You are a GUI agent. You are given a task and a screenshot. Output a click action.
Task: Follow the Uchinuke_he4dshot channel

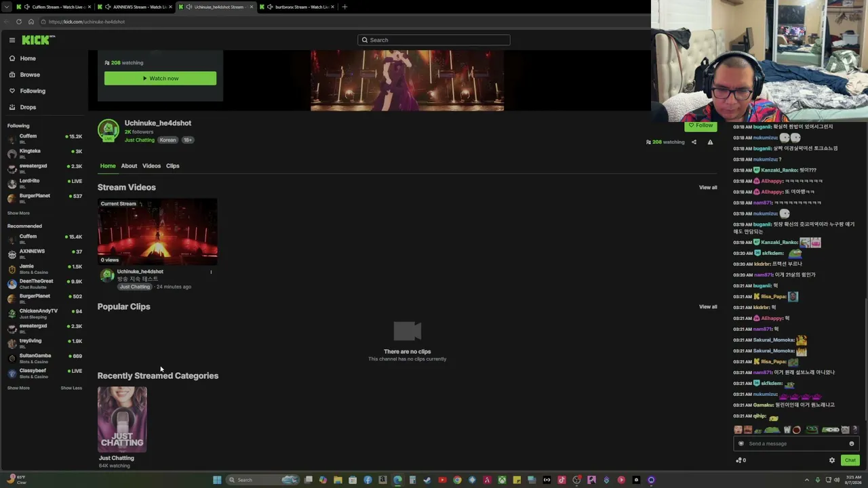701,125
